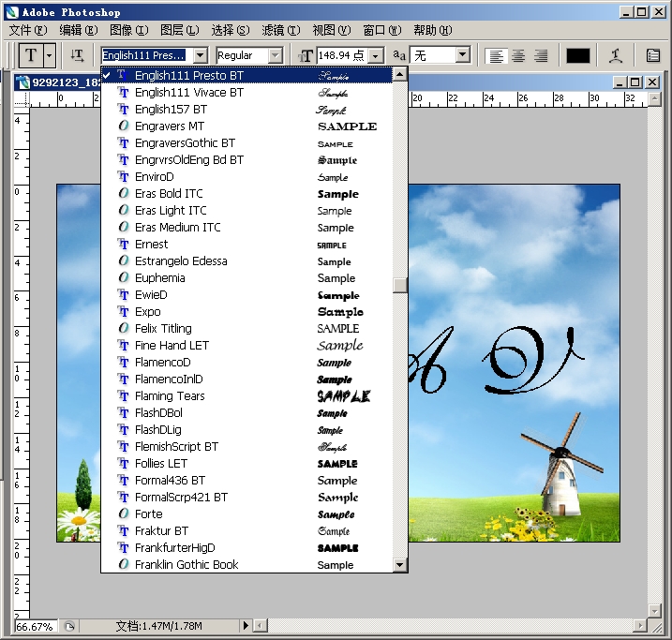Click the font size icon

pos(306,55)
